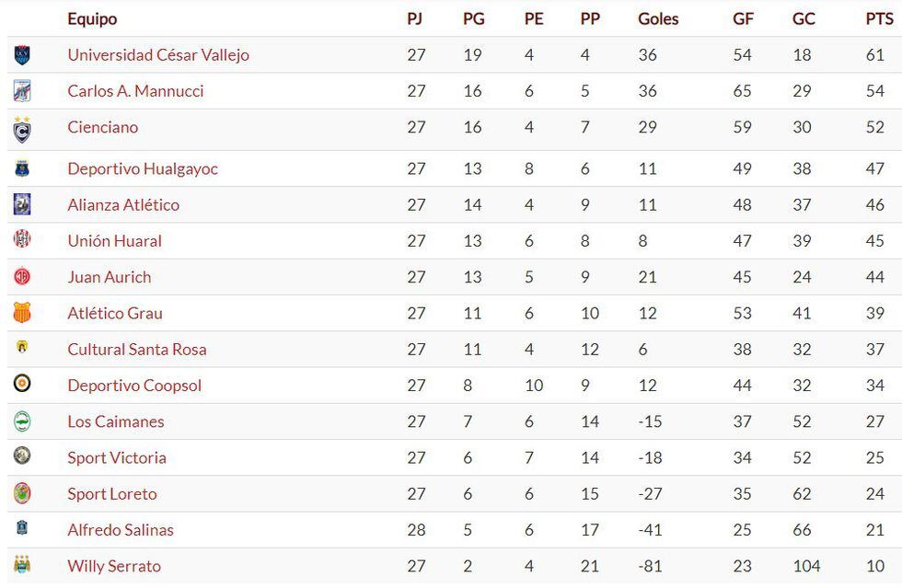Screen dimensions: 902x588
Task: Click the Unión Huaral crest icon
Action: coord(22,240)
